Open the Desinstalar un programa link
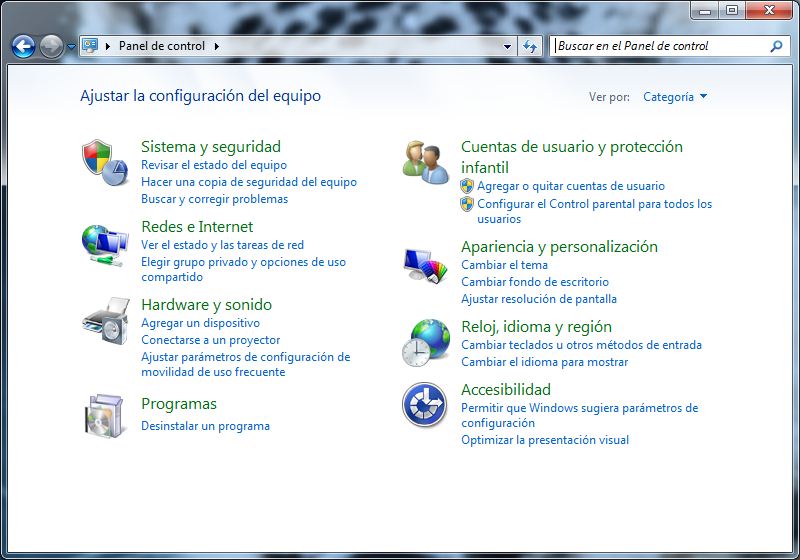The width and height of the screenshot is (800, 560). (205, 426)
